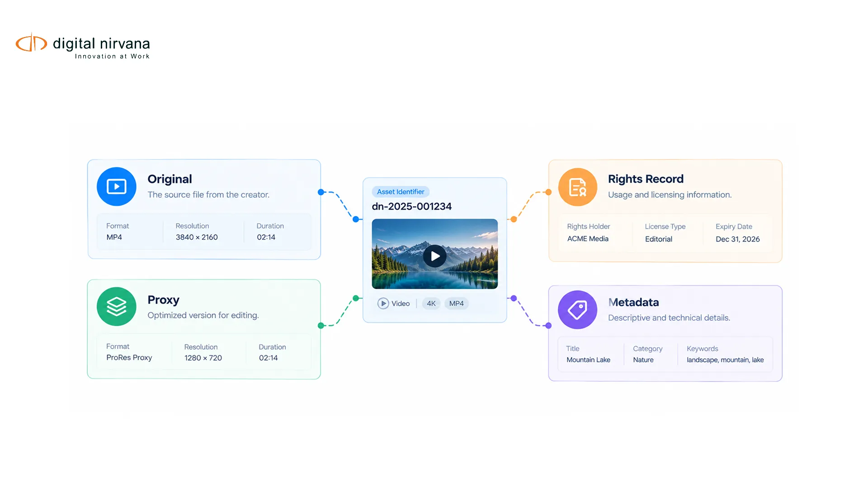Select Proxy duration value 02:14
This screenshot has width=868, height=488.
269,358
